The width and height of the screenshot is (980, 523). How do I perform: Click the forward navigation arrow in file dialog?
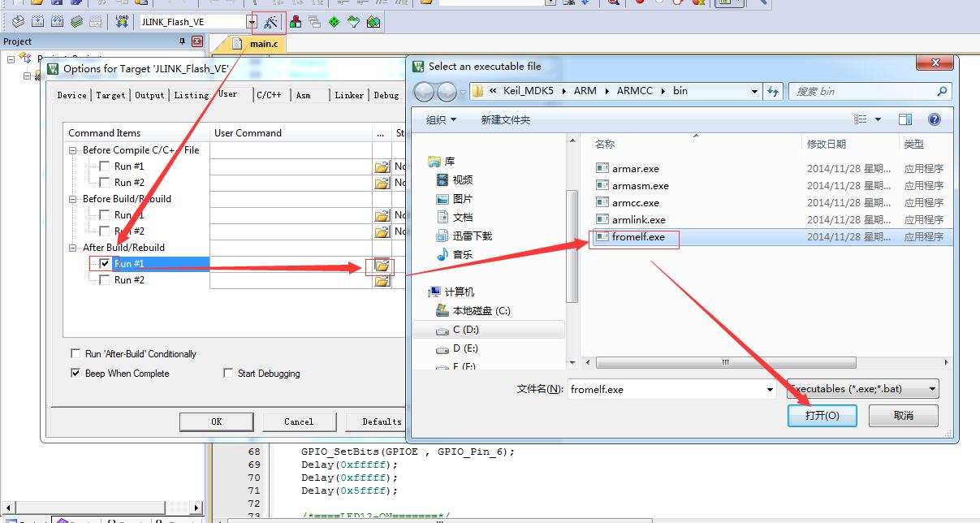click(447, 92)
